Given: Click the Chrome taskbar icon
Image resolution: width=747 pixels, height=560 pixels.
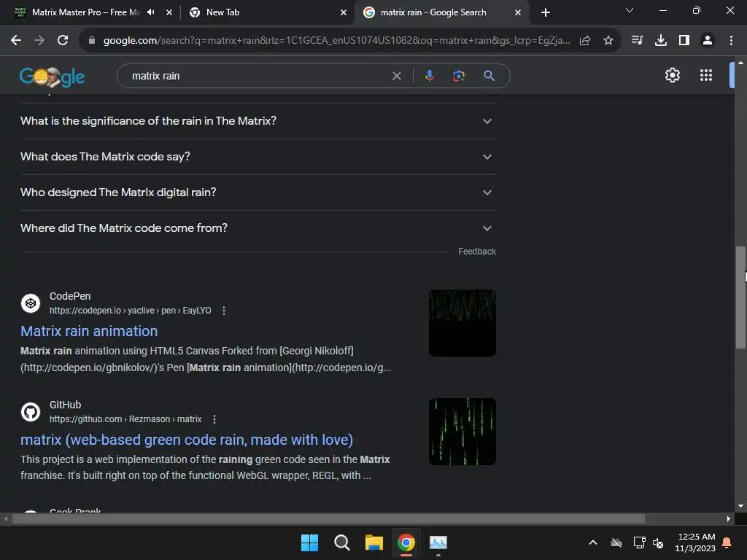Looking at the screenshot, I should 406,542.
